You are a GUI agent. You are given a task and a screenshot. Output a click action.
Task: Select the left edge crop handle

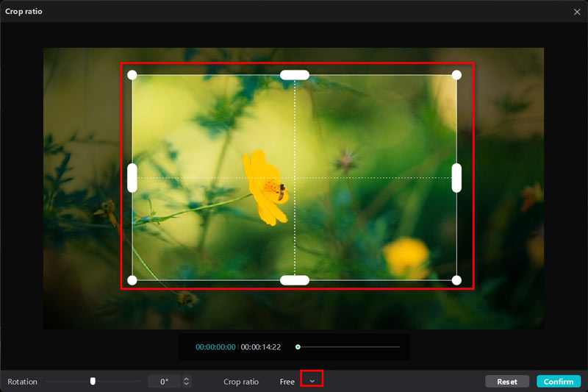pyautogui.click(x=132, y=178)
